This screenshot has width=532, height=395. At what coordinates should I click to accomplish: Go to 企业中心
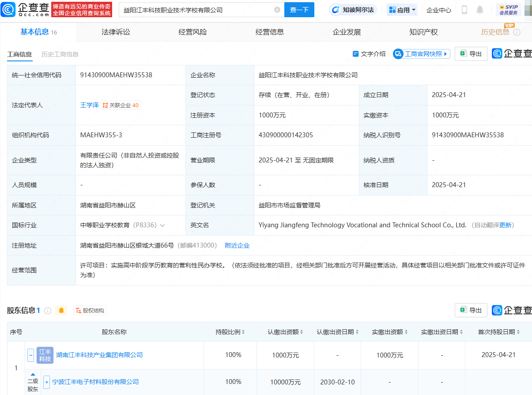(439, 10)
